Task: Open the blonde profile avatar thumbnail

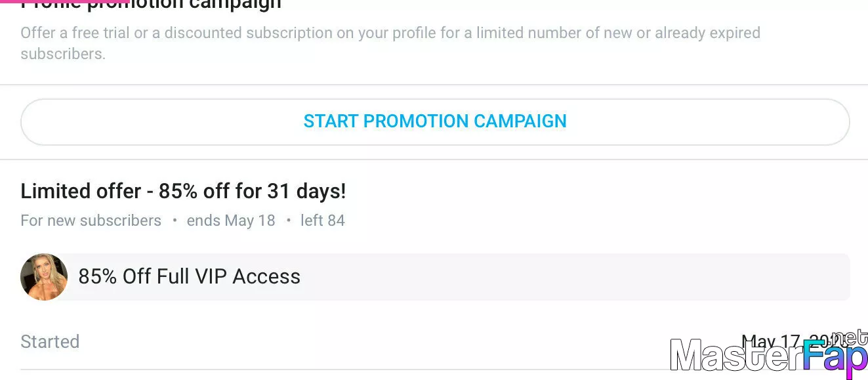Action: (x=44, y=277)
